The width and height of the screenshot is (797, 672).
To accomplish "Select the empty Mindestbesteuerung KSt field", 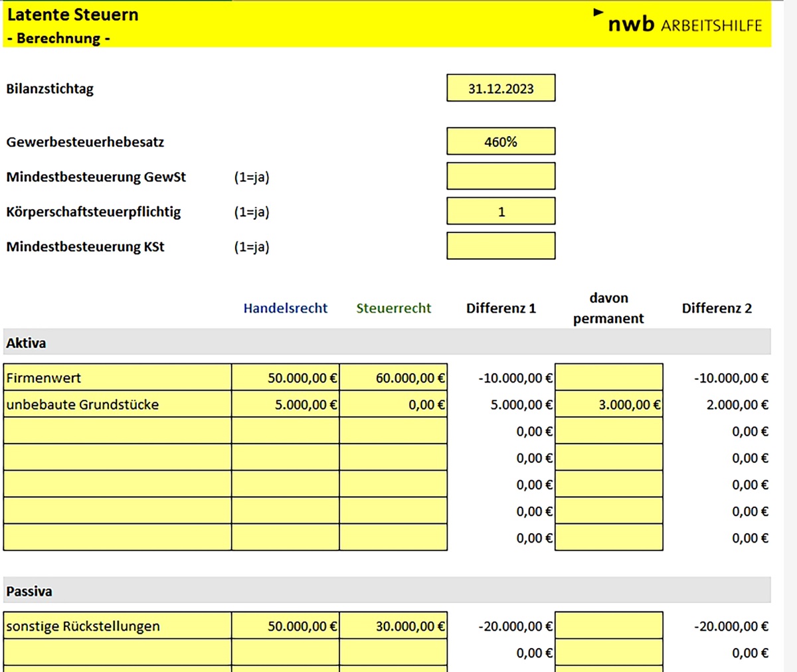I will tap(501, 246).
